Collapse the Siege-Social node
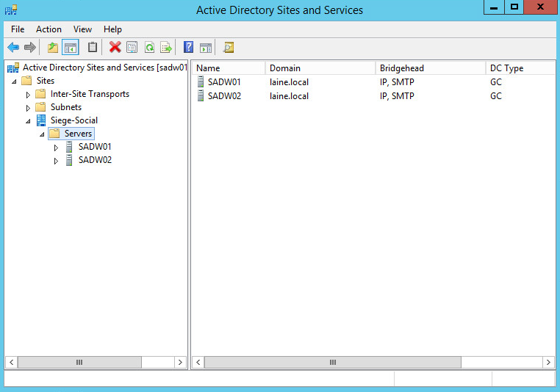560x392 pixels. click(x=28, y=121)
